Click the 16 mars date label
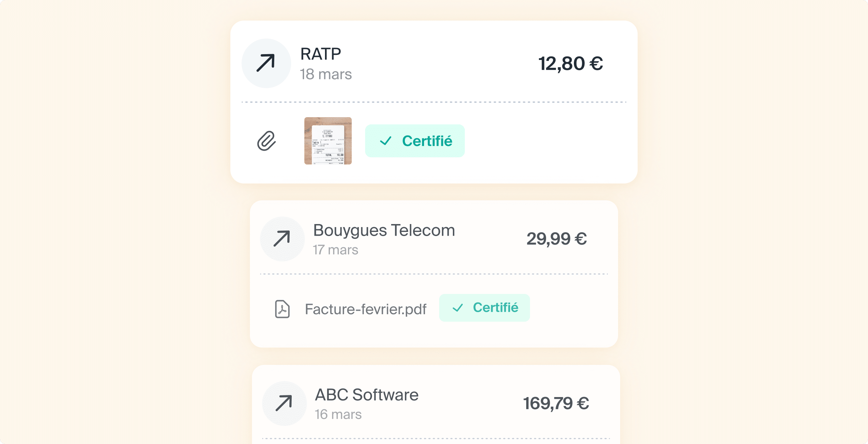The width and height of the screenshot is (868, 444). pos(338,415)
